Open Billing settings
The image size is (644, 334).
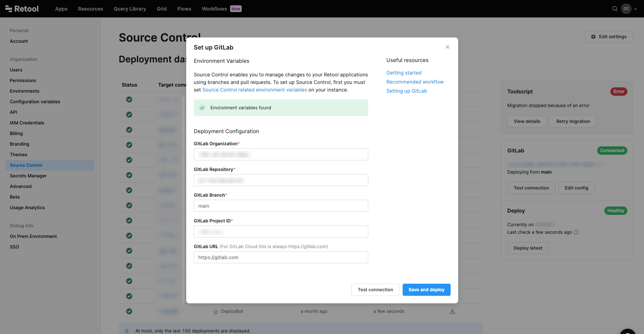tap(16, 134)
